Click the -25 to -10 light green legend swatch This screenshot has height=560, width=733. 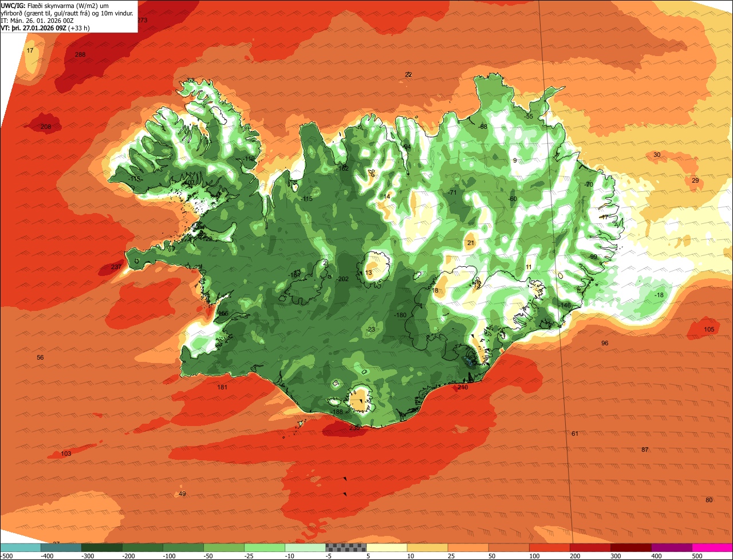(x=265, y=547)
